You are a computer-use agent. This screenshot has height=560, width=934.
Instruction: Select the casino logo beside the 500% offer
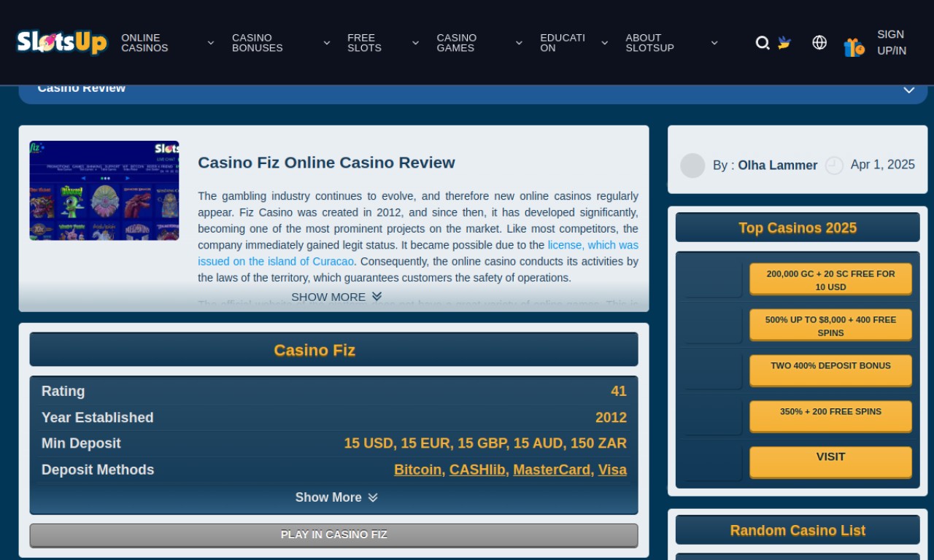[713, 325]
